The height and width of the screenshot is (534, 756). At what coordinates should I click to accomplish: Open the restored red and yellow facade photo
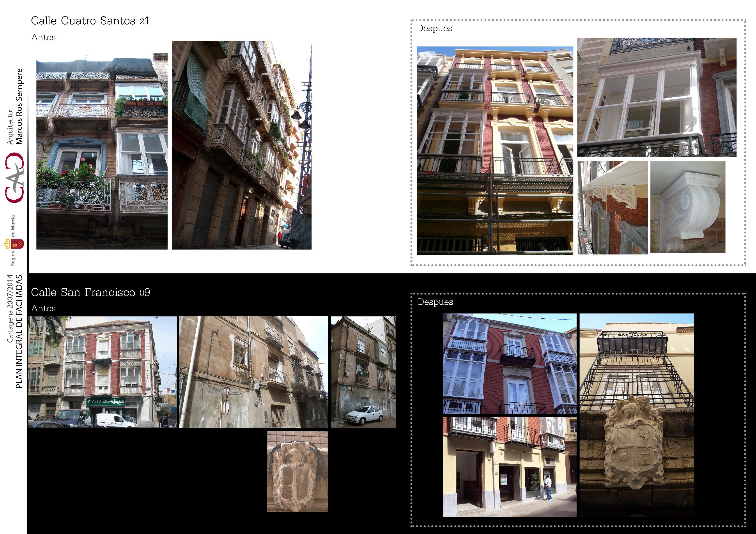(495, 150)
